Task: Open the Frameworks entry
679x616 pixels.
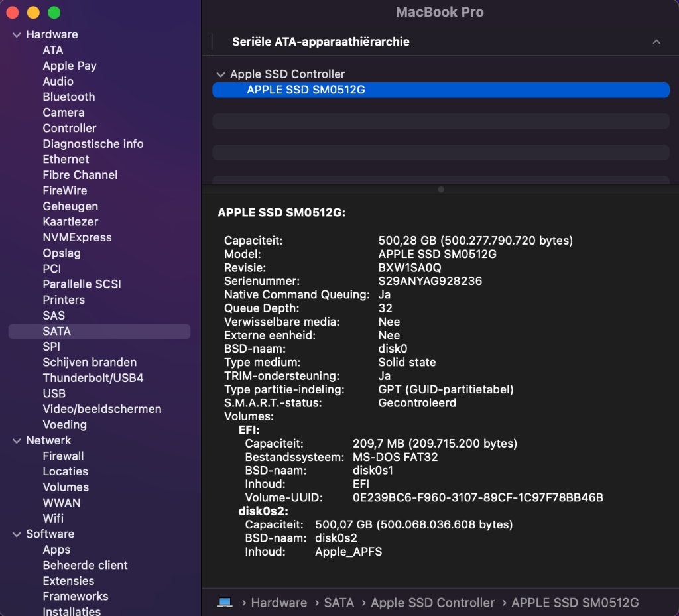Action: pos(76,597)
